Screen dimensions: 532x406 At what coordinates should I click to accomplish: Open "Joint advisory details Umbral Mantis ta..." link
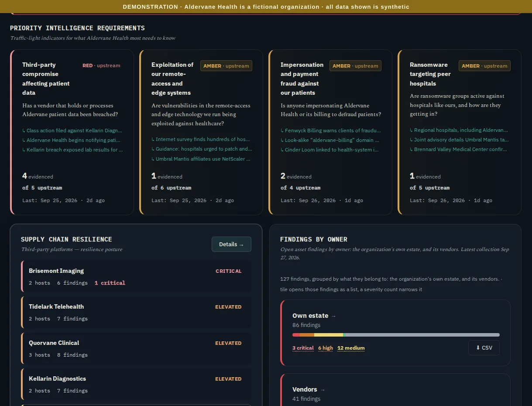click(x=459, y=140)
